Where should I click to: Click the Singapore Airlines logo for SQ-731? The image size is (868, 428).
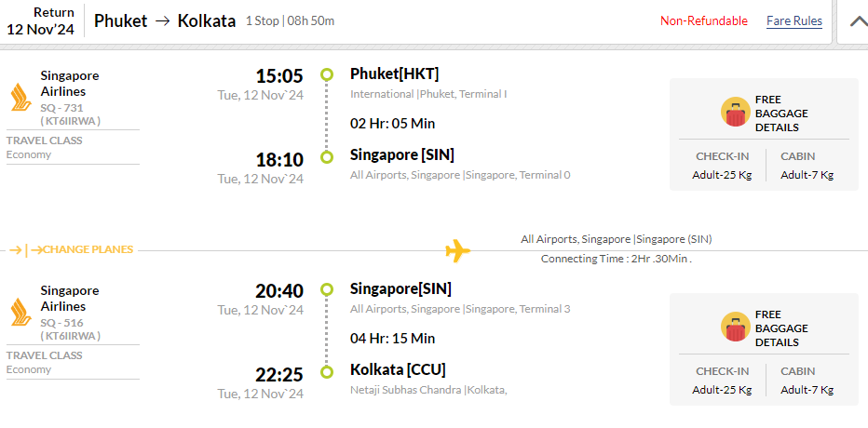tap(21, 98)
